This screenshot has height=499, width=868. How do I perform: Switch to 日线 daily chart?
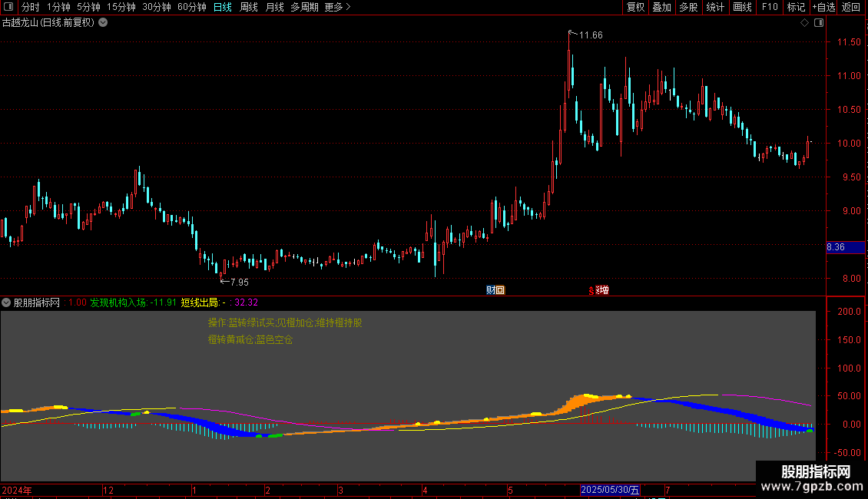tap(223, 7)
